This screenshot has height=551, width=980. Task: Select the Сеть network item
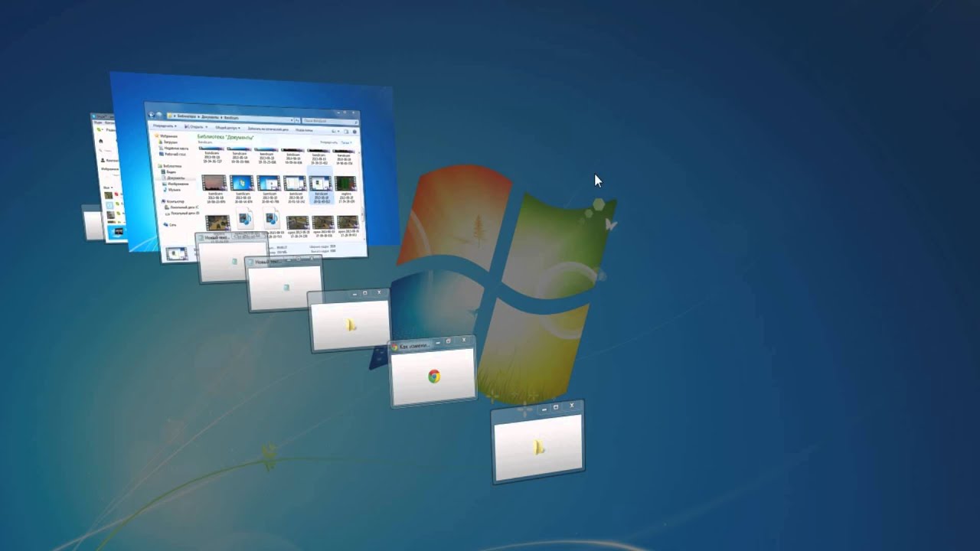point(172,225)
